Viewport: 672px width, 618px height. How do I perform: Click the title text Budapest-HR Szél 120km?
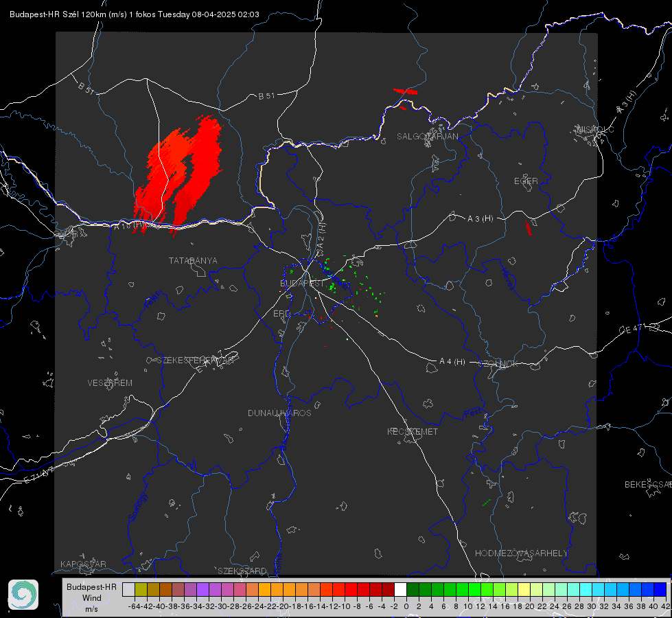pos(58,14)
